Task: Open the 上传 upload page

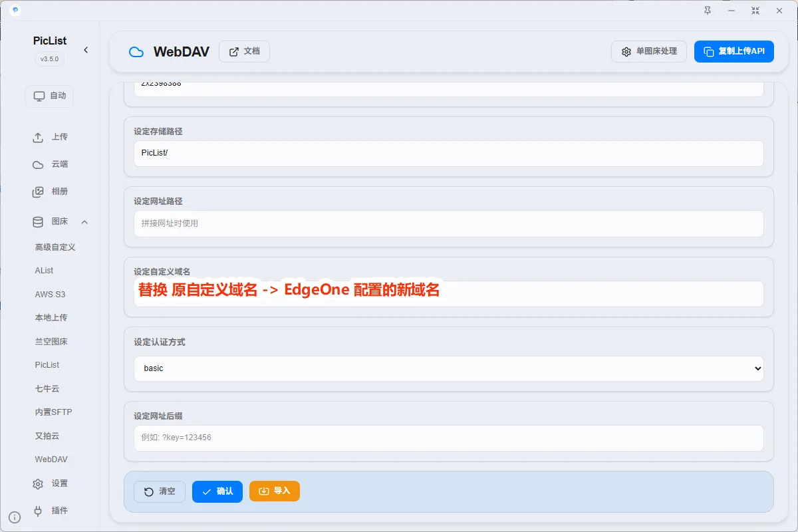Action: click(x=50, y=137)
